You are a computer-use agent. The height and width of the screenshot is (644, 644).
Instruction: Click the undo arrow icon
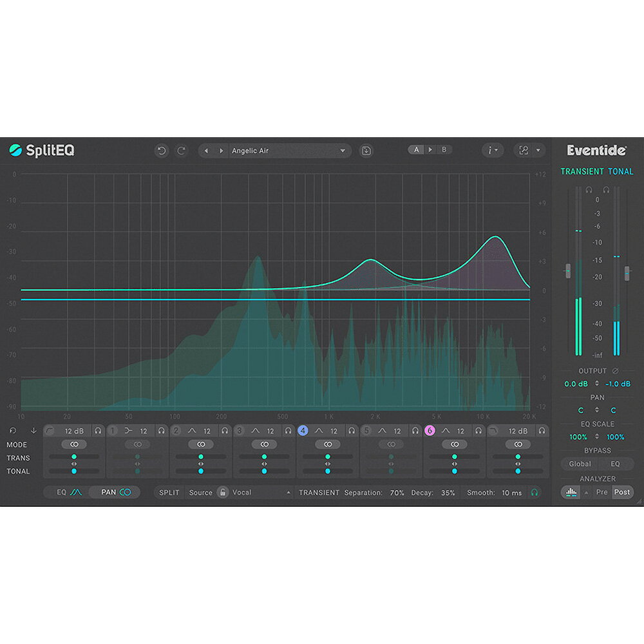click(162, 151)
